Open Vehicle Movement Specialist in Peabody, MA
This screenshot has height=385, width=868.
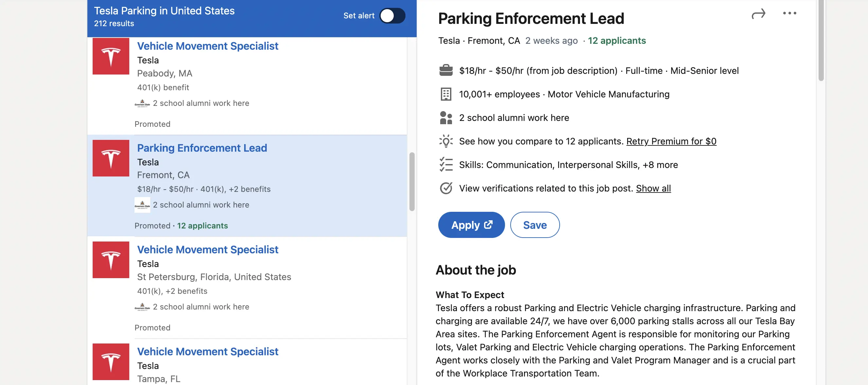coord(208,46)
